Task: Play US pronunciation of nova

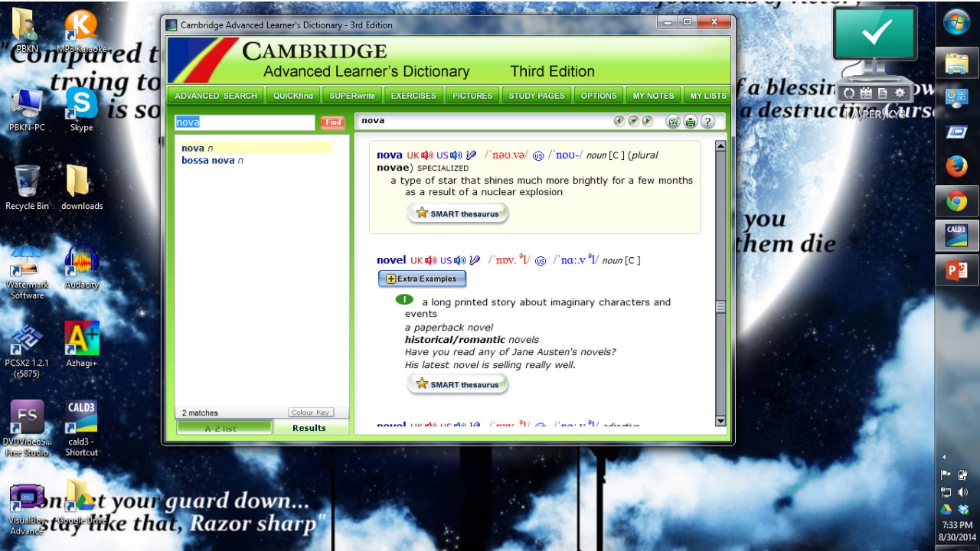Action: coord(456,155)
